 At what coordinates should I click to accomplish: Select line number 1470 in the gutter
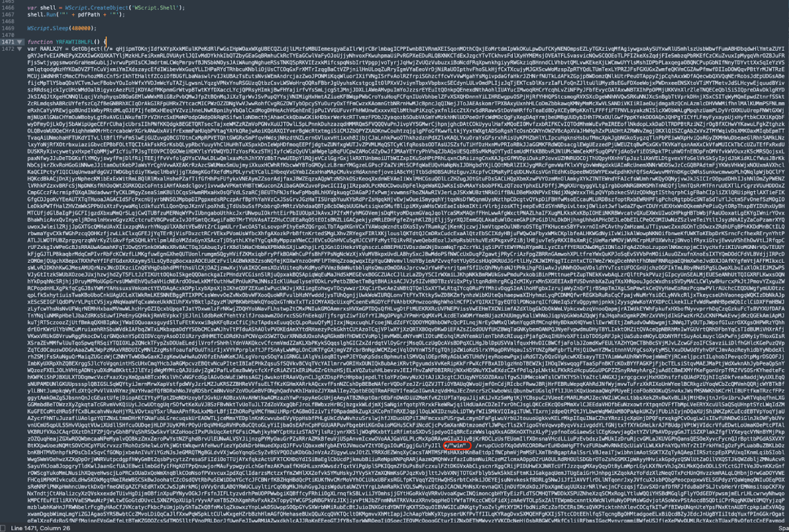pos(8,35)
